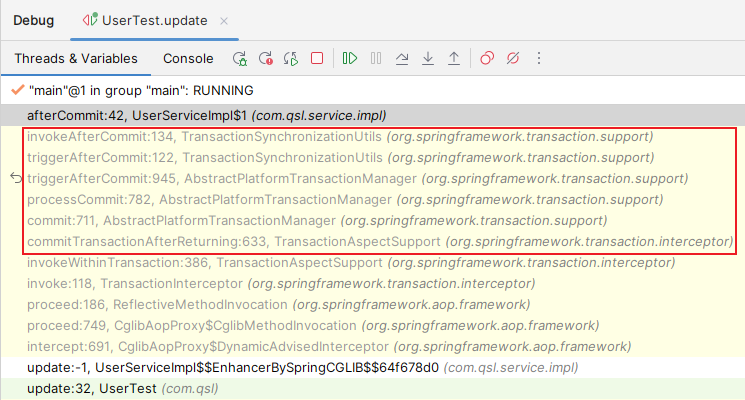This screenshot has width=745, height=400.
Task: Select frame commitTransactionAfterReturning:633
Action: click(x=373, y=241)
